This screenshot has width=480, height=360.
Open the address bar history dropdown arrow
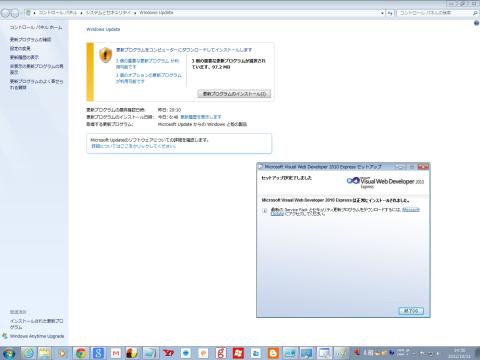(382, 13)
